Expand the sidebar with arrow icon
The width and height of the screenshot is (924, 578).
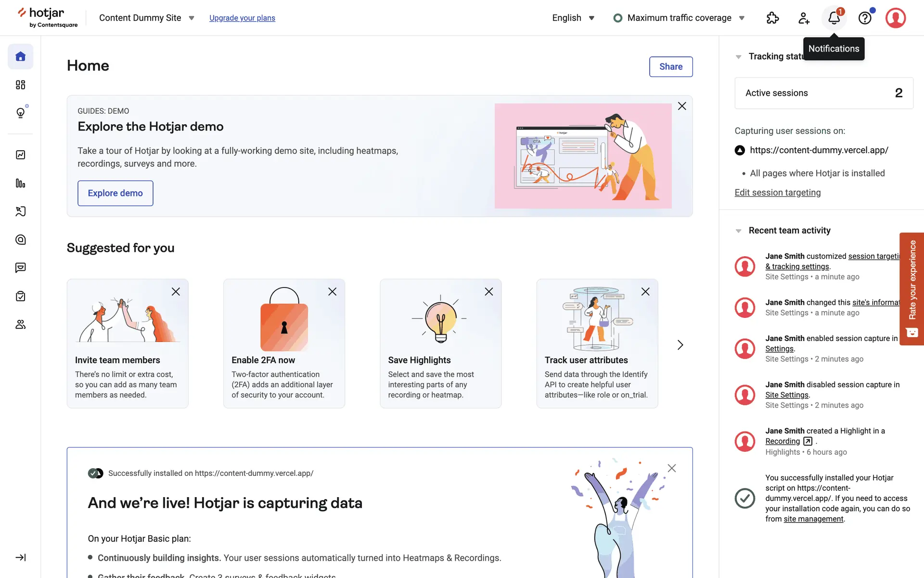pos(20,557)
